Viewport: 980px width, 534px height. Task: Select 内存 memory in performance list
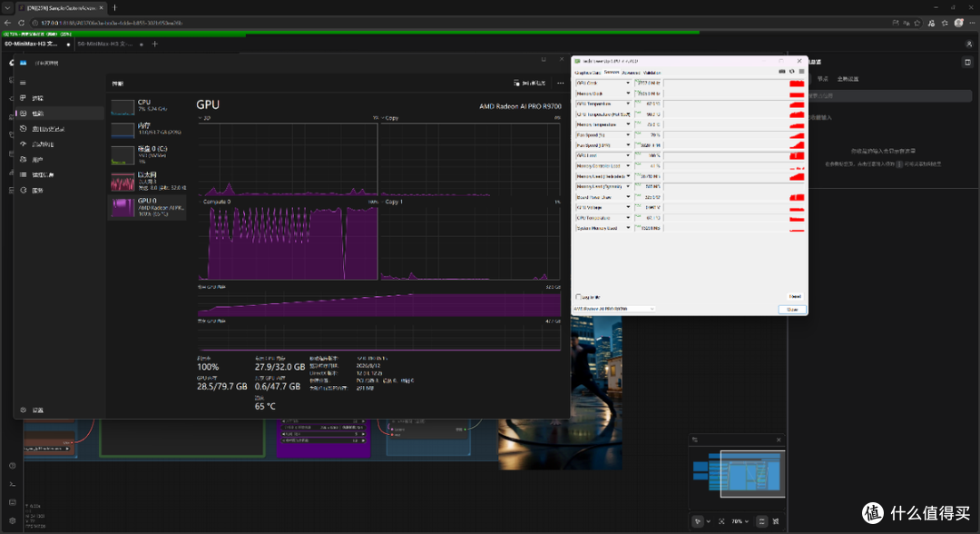tap(148, 130)
